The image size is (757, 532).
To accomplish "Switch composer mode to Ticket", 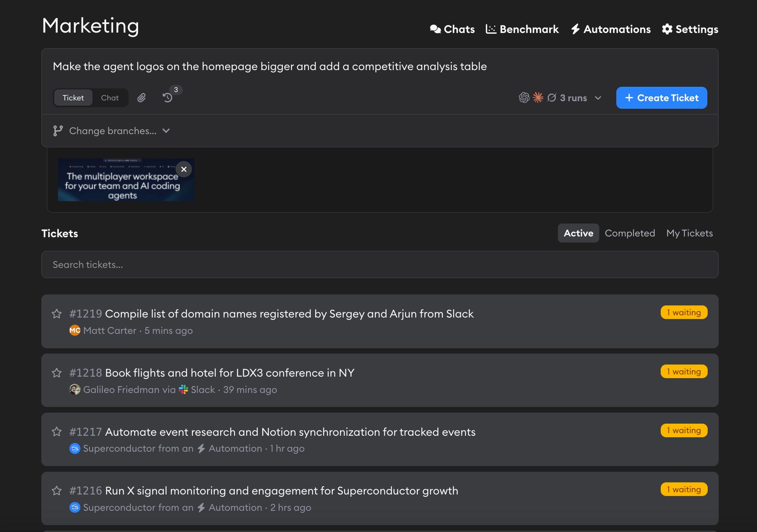I will pyautogui.click(x=73, y=98).
